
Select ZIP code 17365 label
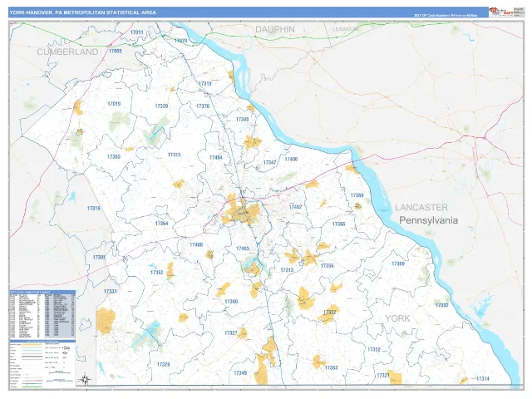coord(114,157)
